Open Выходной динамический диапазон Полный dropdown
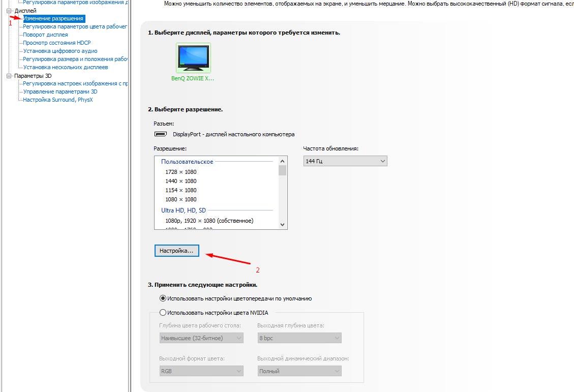The height and width of the screenshot is (392, 574). click(299, 371)
